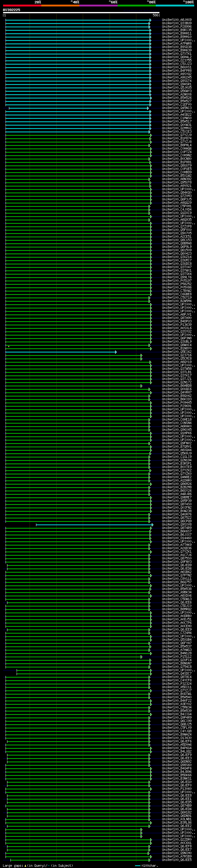Select hit label UniRef100_Q5JKU5
The image size is (197, 868).
tap(177, 88)
